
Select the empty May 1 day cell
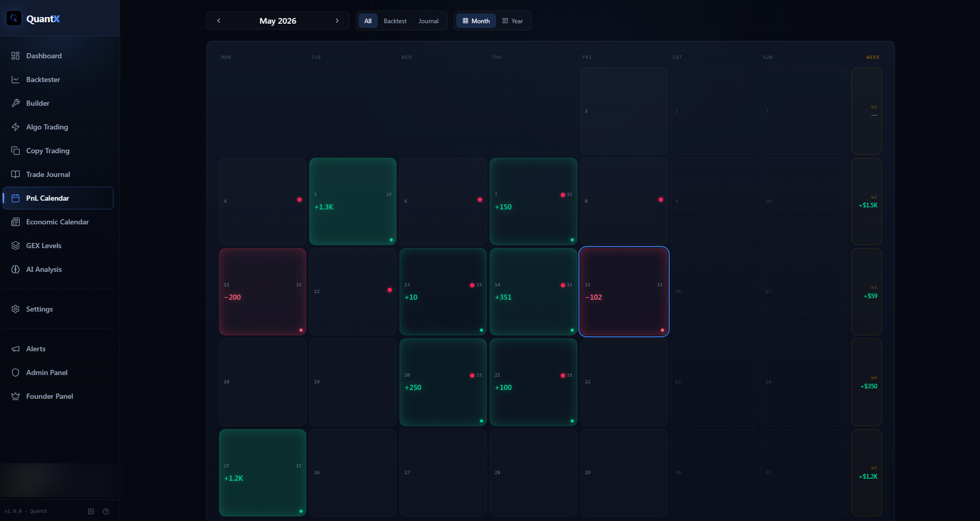624,111
